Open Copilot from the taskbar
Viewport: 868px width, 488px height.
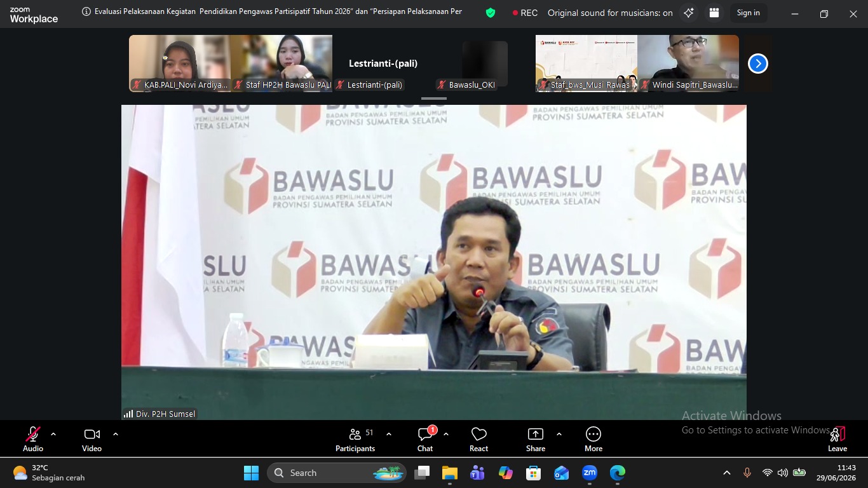[x=506, y=473]
